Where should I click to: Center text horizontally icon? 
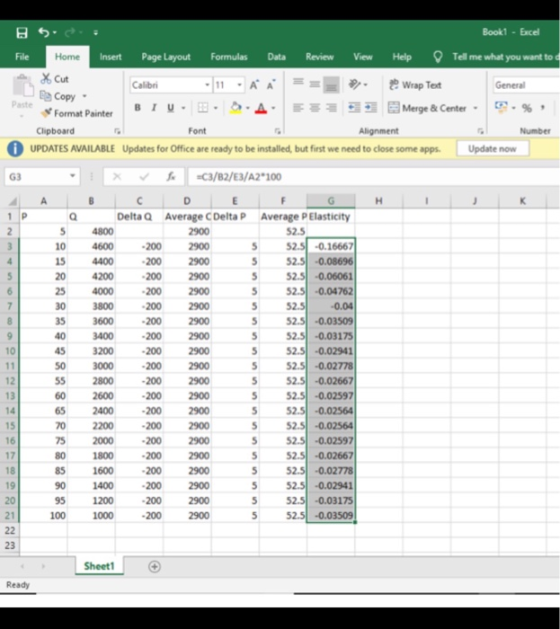coord(314,108)
